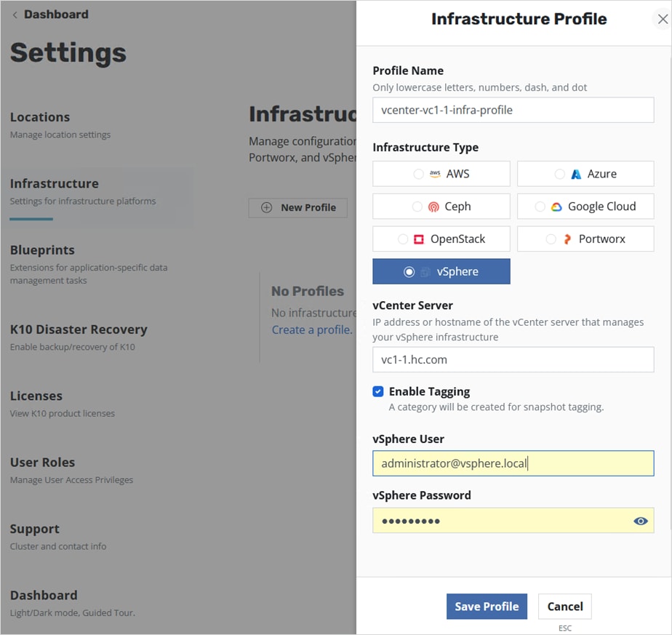Image resolution: width=672 pixels, height=635 pixels.
Task: Click the vSphere logo icon
Action: tap(425, 271)
